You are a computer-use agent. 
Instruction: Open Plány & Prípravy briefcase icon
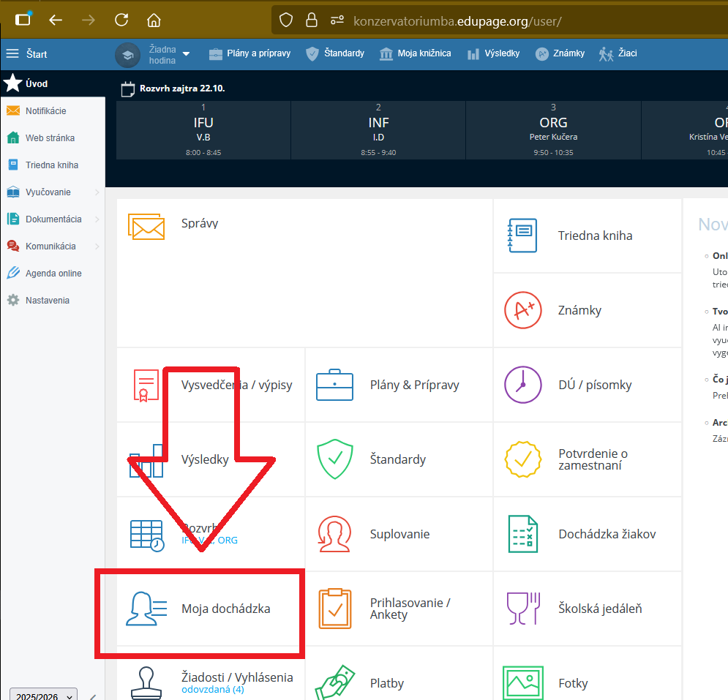(x=334, y=385)
